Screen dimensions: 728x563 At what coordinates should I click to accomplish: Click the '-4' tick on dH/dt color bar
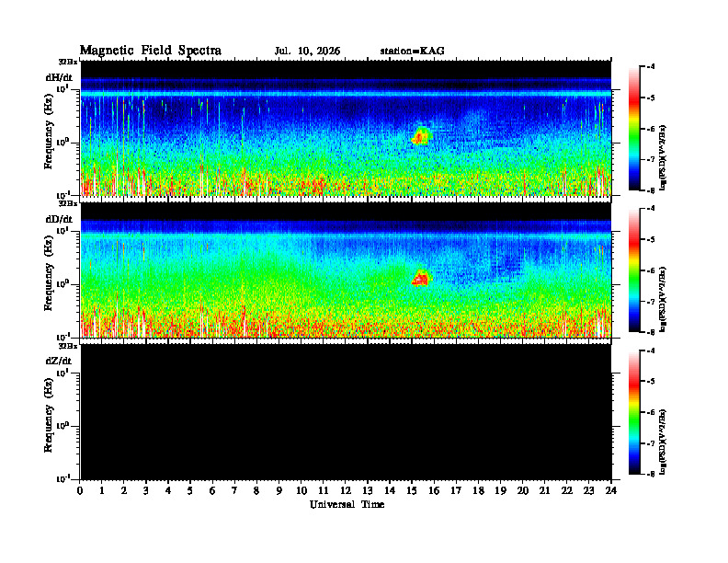(651, 67)
